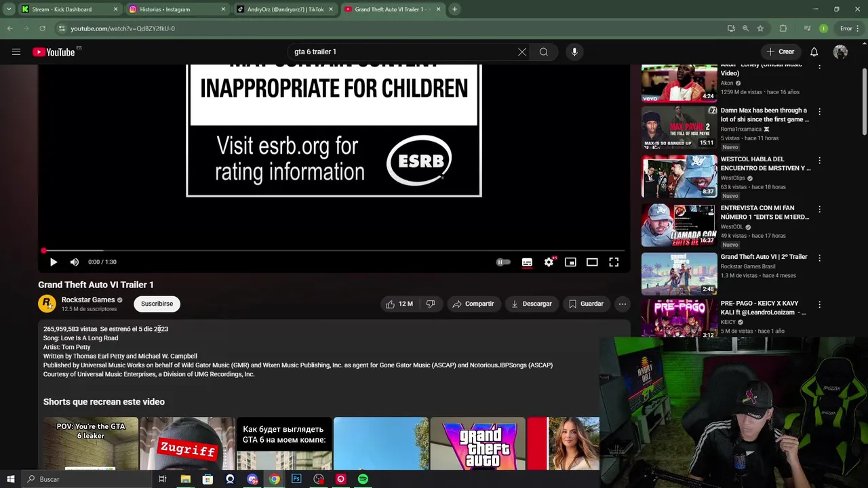
Task: Open Chrome media controls icon
Action: [x=807, y=28]
